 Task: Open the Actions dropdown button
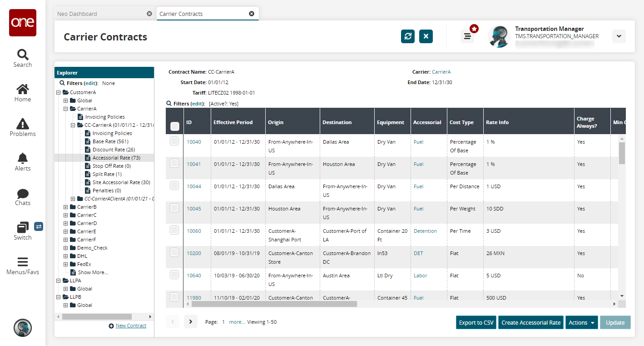coord(581,322)
